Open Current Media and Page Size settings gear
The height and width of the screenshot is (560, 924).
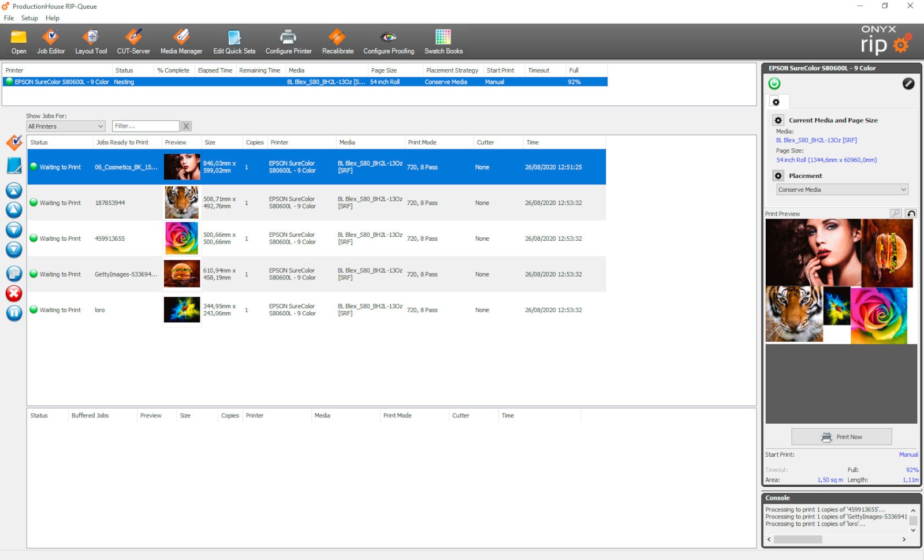[778, 121]
